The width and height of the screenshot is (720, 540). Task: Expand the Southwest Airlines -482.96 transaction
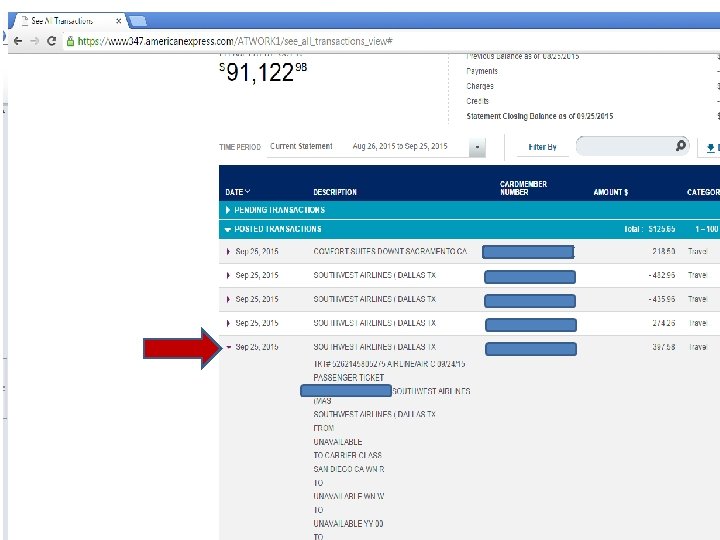tap(228, 276)
